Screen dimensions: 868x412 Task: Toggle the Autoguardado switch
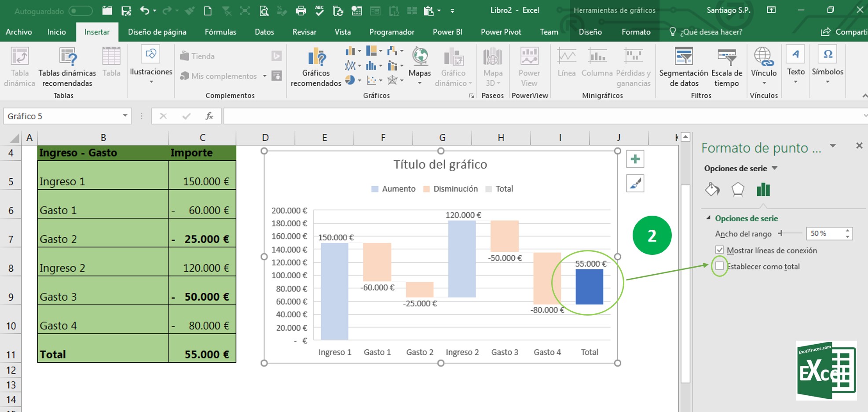[x=81, y=11]
